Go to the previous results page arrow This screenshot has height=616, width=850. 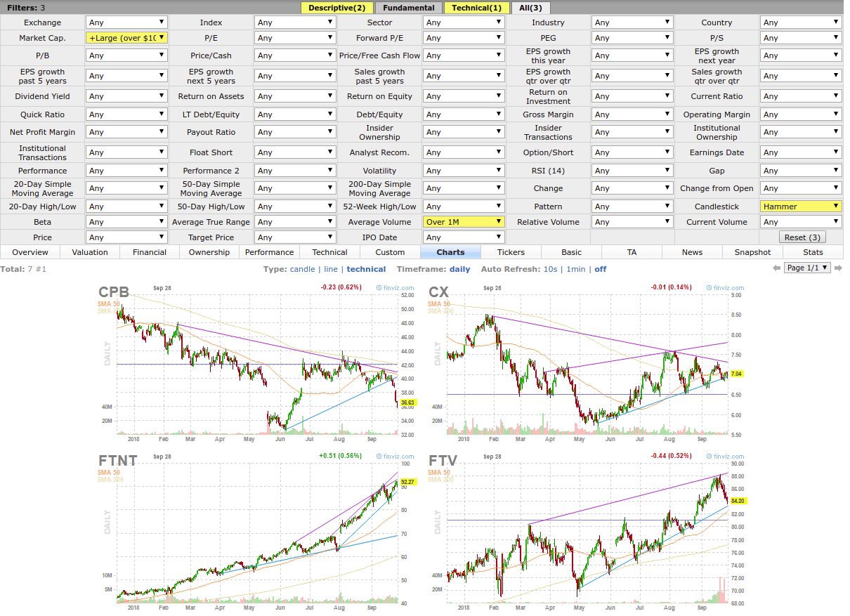[776, 268]
